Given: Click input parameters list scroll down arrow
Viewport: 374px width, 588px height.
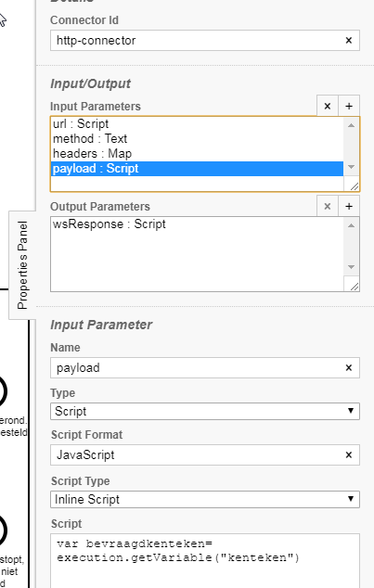Looking at the screenshot, I should [351, 167].
